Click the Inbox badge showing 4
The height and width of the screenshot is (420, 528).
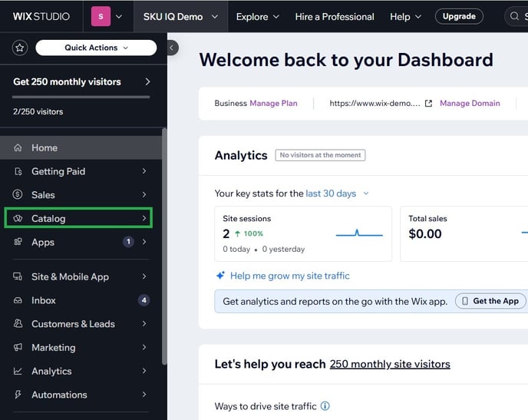(144, 300)
